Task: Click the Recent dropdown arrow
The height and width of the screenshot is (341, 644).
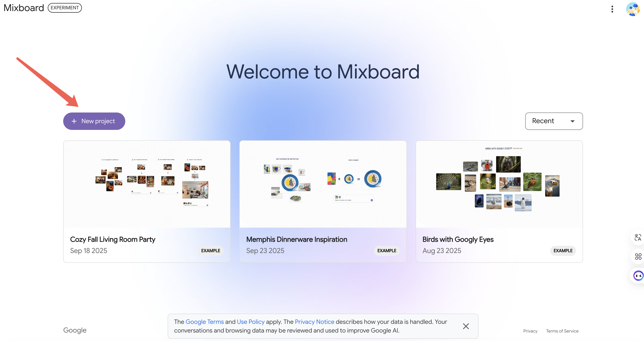Action: point(572,121)
